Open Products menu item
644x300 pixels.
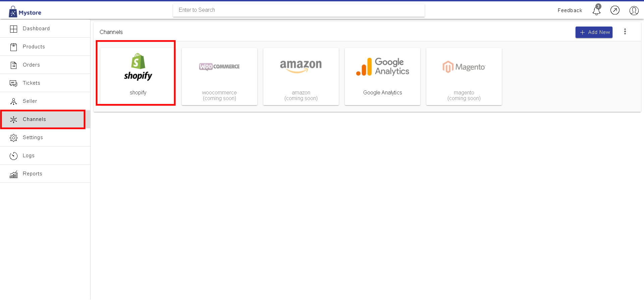click(x=45, y=47)
